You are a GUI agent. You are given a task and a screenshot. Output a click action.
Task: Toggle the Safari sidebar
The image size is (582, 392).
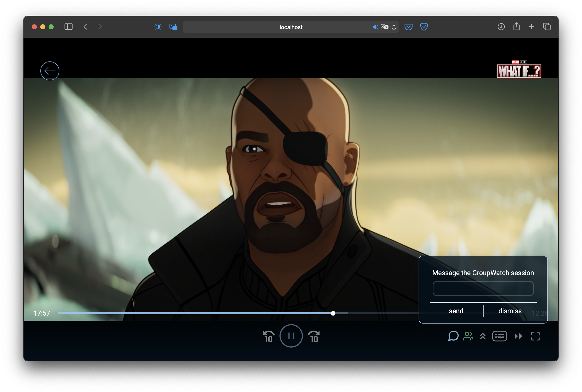[x=68, y=27]
